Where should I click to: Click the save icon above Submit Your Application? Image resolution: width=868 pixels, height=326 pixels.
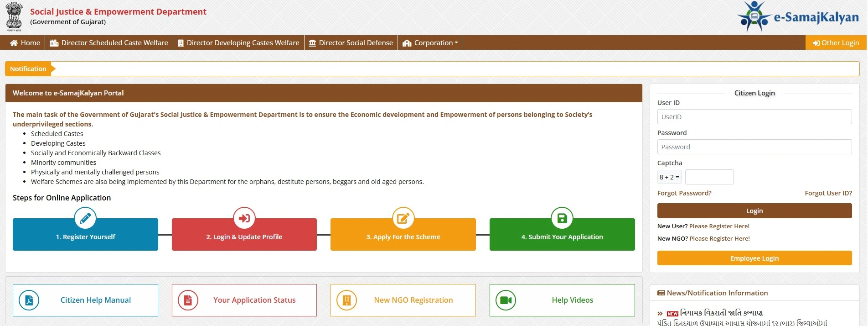pos(562,218)
